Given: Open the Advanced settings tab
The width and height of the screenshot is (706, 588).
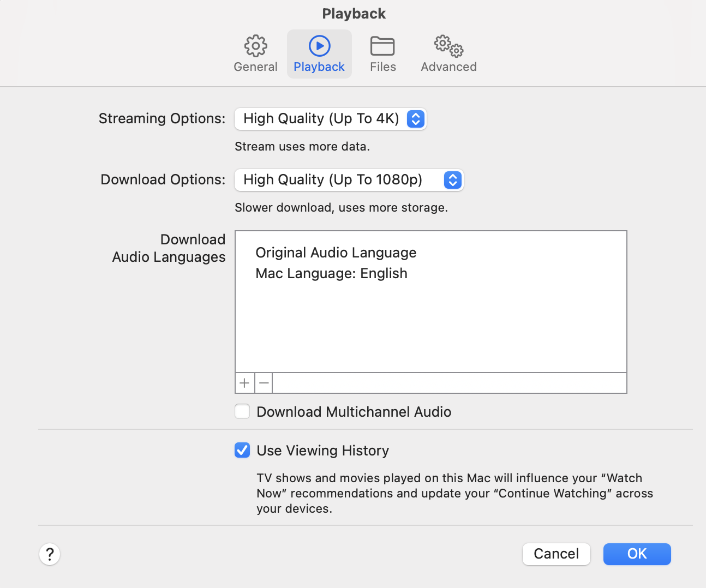Looking at the screenshot, I should [448, 54].
